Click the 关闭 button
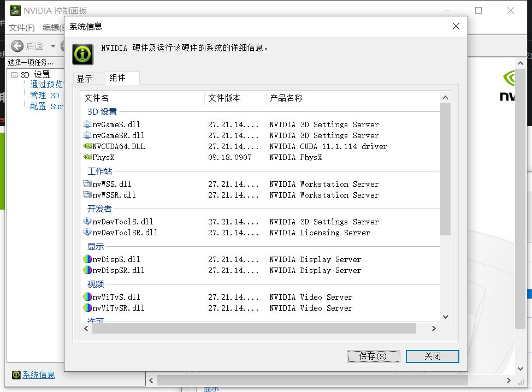This screenshot has height=392, width=532. (x=432, y=356)
